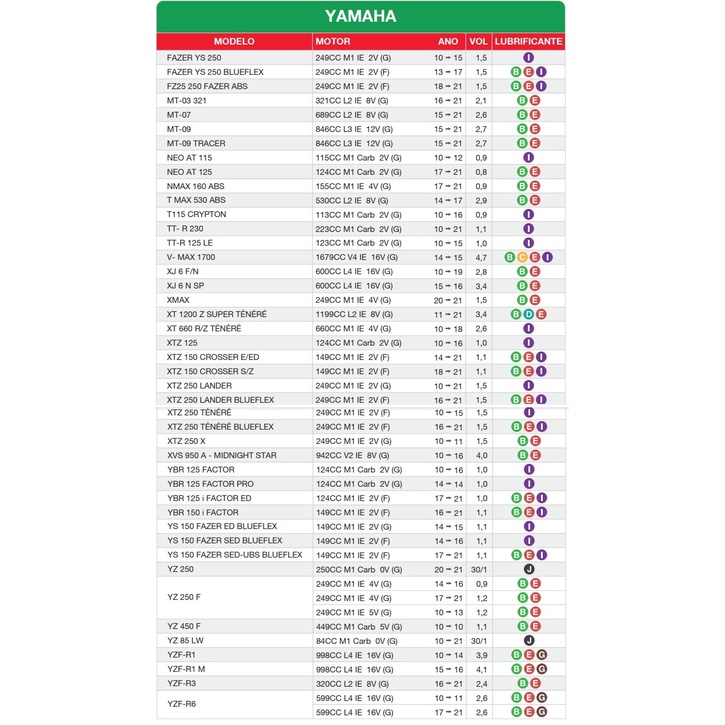725x725 pixels.
Task: Click the orange C badge in V-MAX 1700 row
Action: (523, 257)
